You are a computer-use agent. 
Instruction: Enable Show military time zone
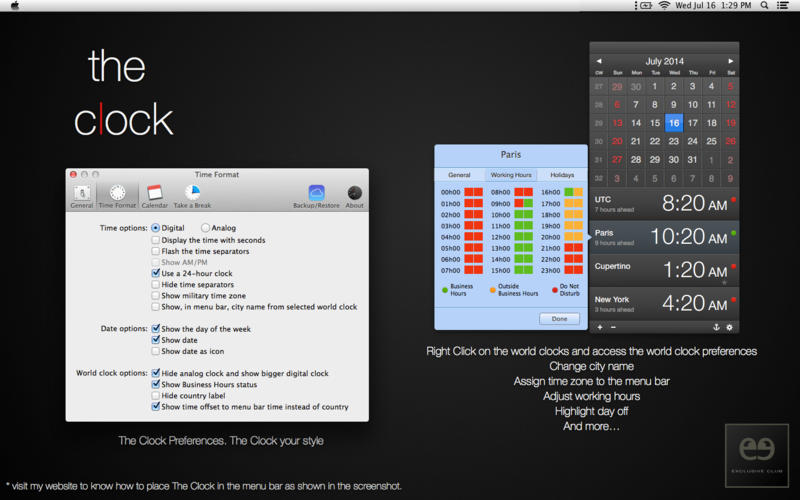[156, 295]
